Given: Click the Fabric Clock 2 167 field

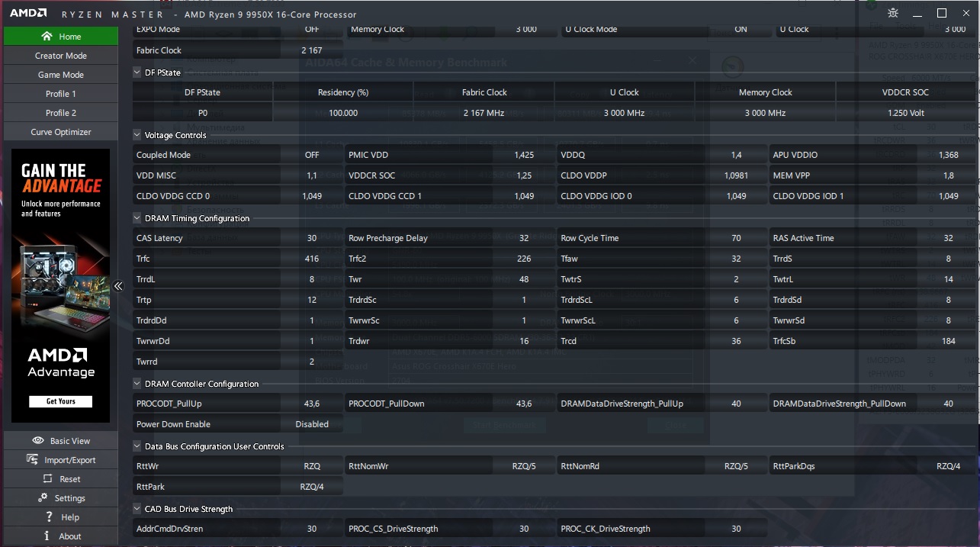Looking at the screenshot, I should [x=236, y=50].
